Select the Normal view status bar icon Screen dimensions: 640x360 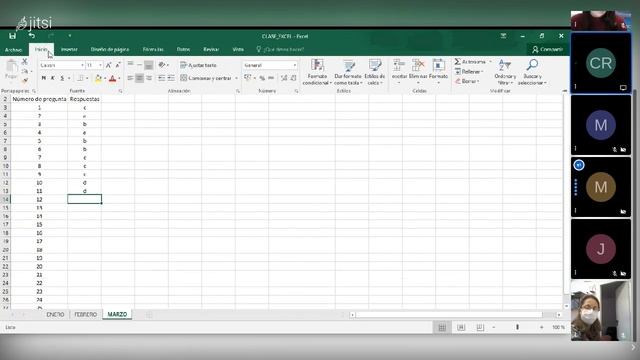pos(442,327)
